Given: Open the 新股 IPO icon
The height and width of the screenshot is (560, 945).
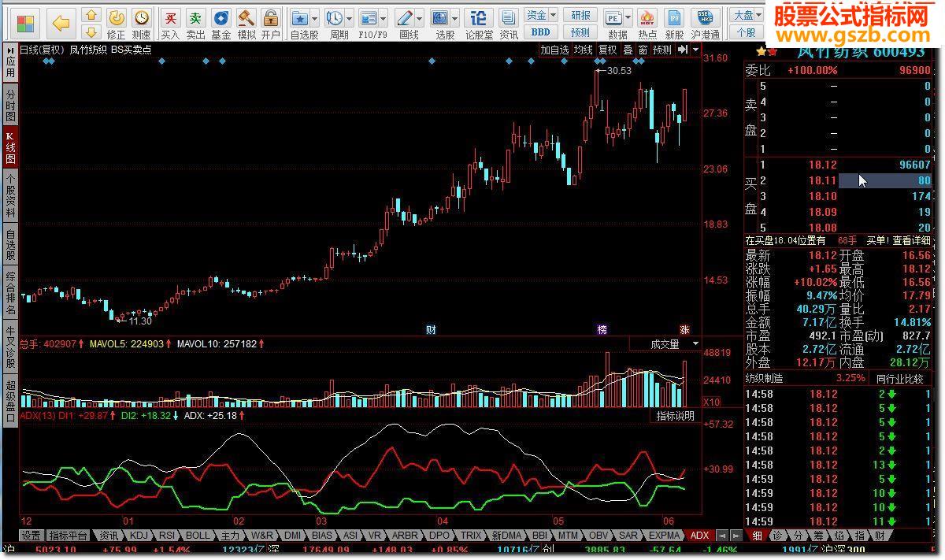Looking at the screenshot, I should [674, 24].
